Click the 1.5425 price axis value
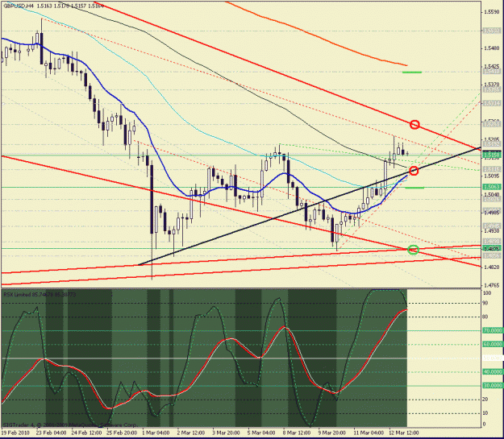Viewport: 504px width, 439px height. click(492, 67)
